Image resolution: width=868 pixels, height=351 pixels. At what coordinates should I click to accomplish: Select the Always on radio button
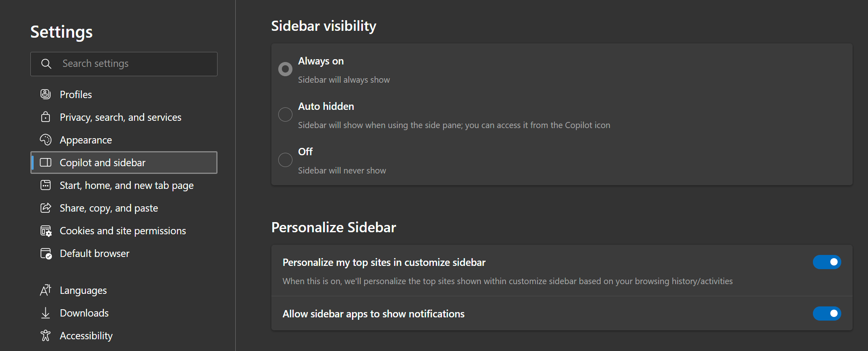(x=285, y=69)
